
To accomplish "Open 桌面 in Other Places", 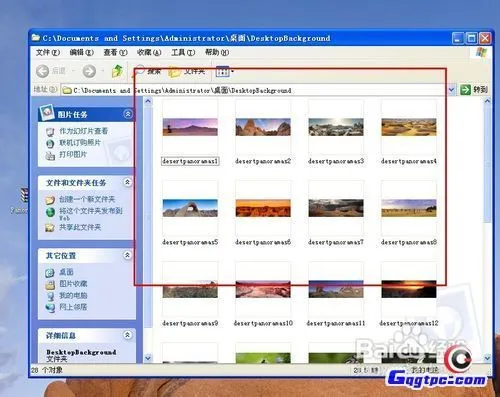I will (66, 272).
